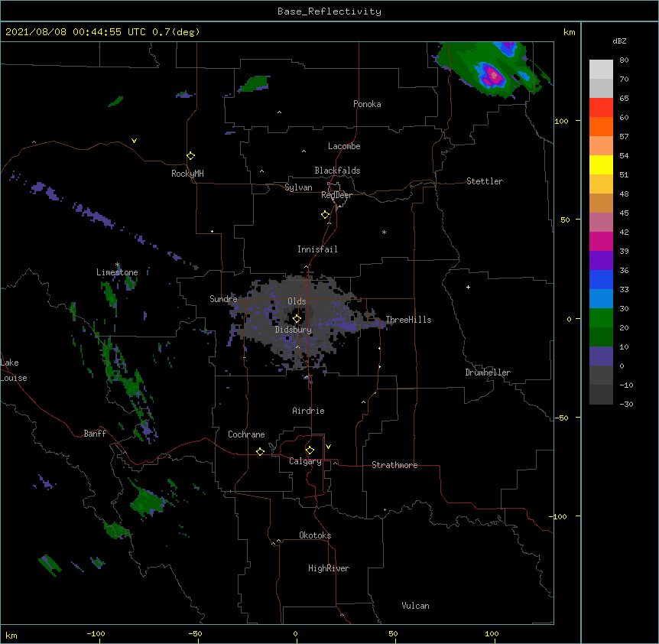
Task: Click the Airdrie label
Action: [308, 411]
